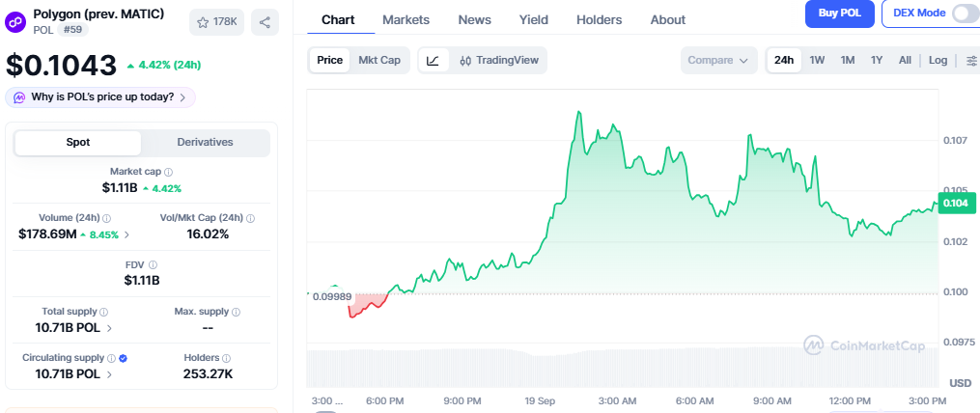The height and width of the screenshot is (413, 980).
Task: Set chart range to 1W
Action: (x=817, y=61)
